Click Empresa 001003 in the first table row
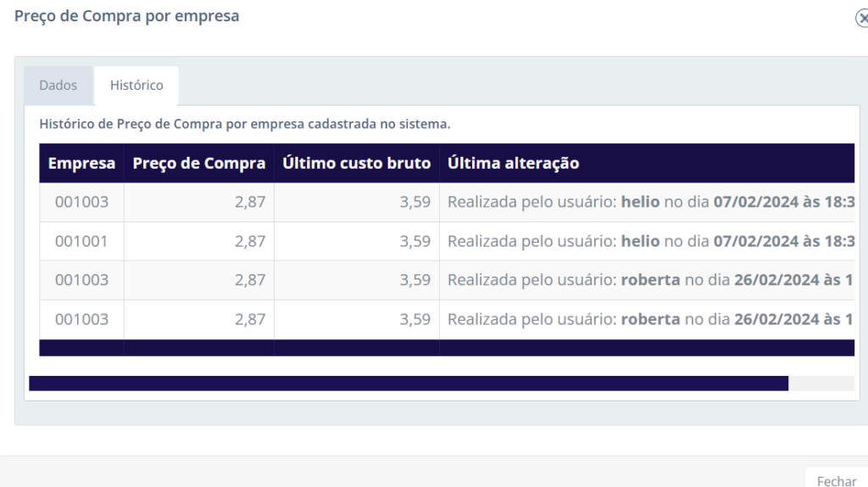 pos(81,202)
